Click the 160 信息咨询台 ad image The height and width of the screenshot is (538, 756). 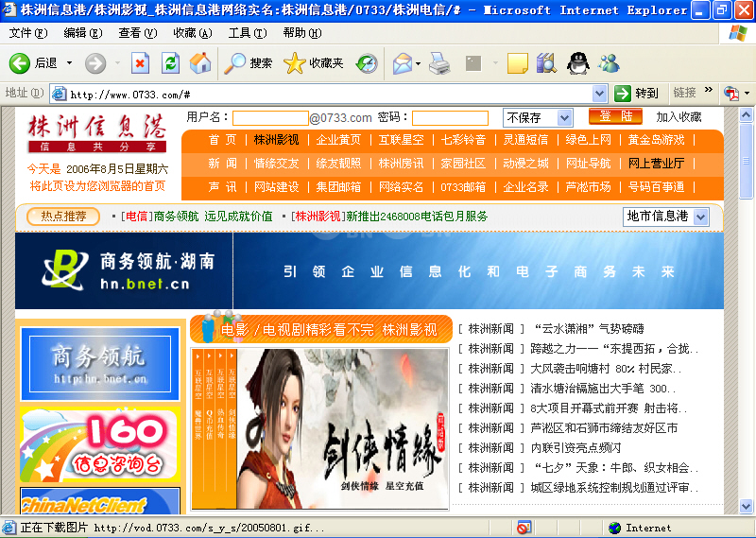tap(100, 444)
